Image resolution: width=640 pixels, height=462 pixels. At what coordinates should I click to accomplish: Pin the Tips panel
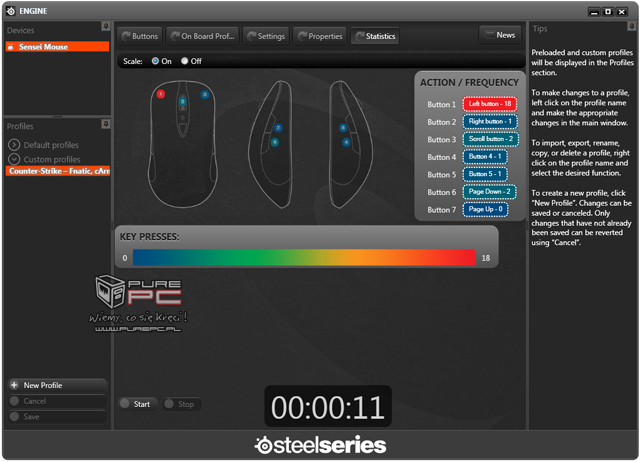tap(631, 27)
